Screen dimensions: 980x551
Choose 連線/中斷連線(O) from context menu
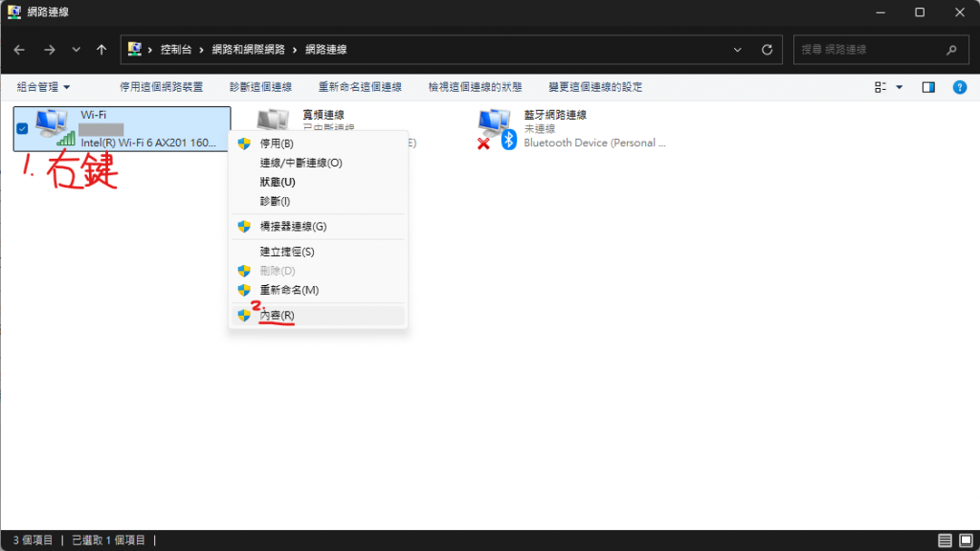318,163
